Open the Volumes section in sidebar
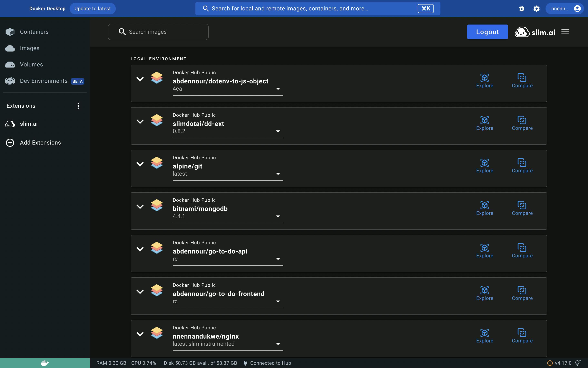 point(45,64)
